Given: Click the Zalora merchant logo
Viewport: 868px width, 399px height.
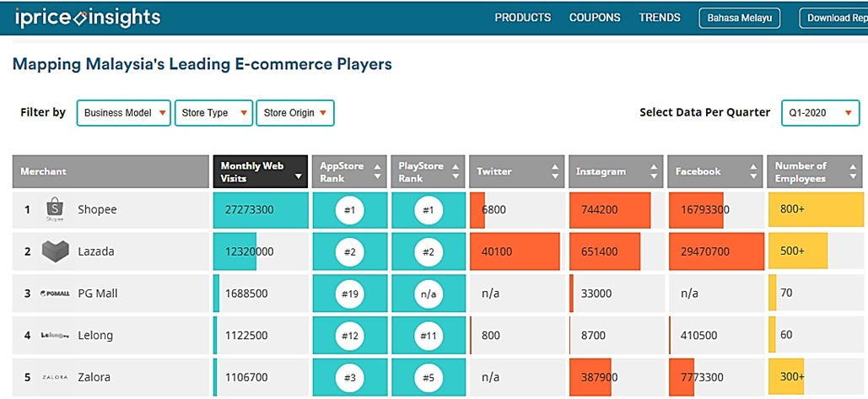Looking at the screenshot, I should click(55, 377).
